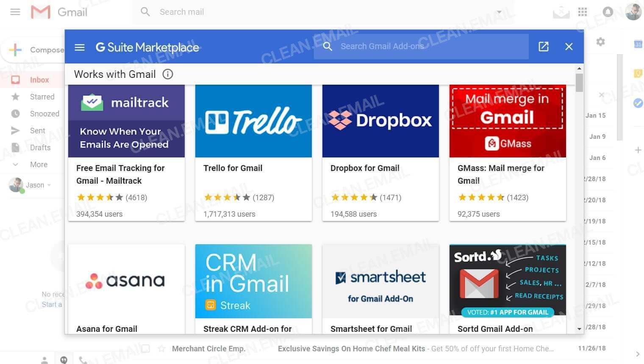Open Trello for Gmail add-on
644x364 pixels.
pyautogui.click(x=253, y=152)
